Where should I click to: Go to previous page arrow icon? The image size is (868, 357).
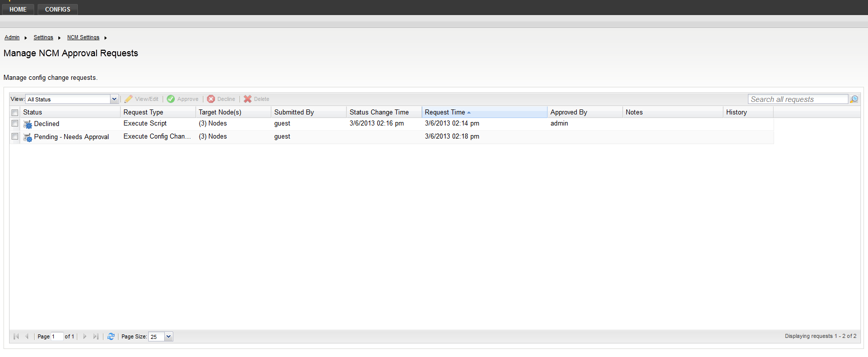coord(27,336)
